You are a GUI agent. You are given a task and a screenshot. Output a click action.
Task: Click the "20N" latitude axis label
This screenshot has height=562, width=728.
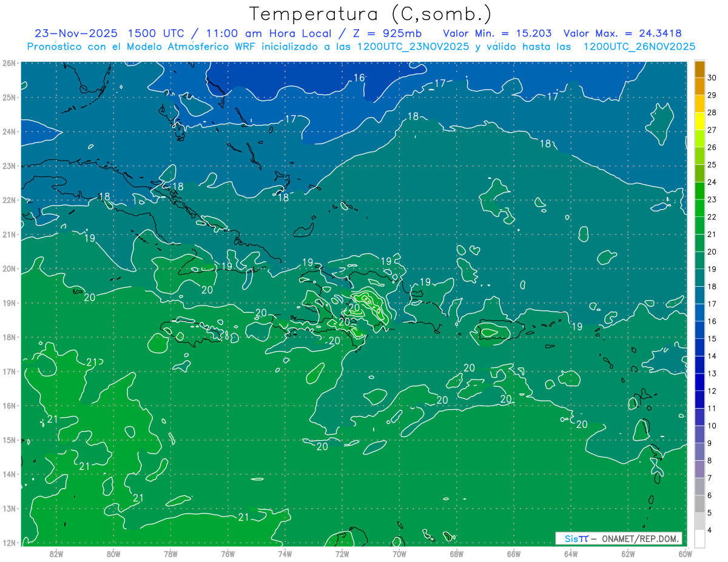click(9, 269)
